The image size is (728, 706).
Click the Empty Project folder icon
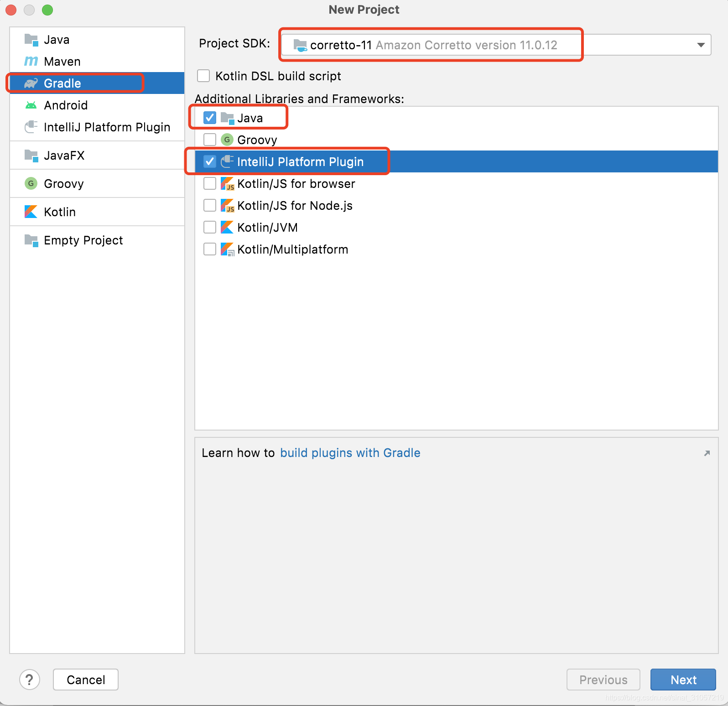coord(31,240)
